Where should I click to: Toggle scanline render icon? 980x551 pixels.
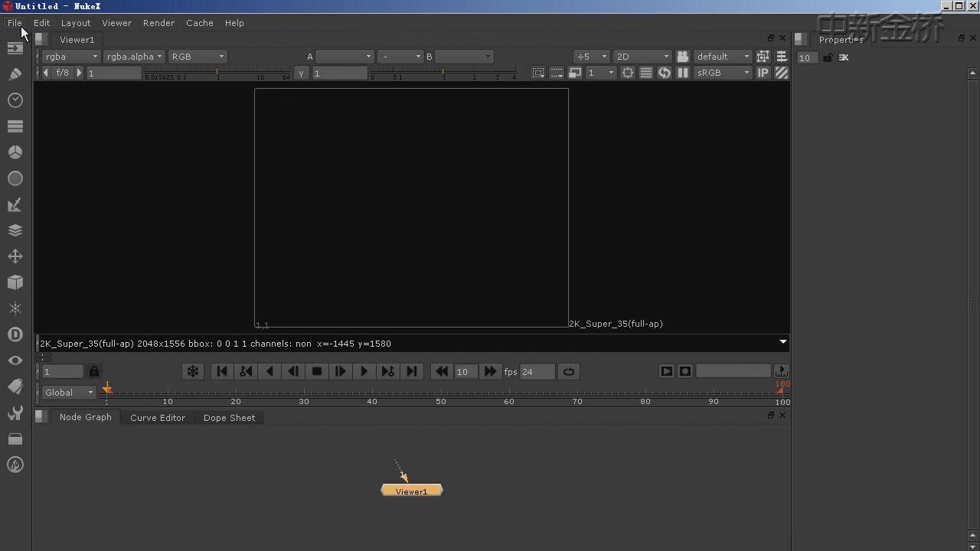click(645, 73)
